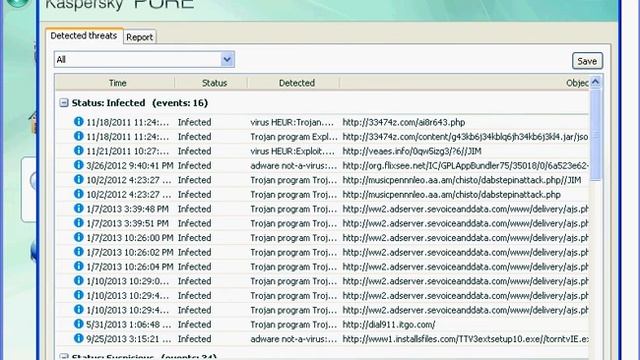The width and height of the screenshot is (640, 360).
Task: Select the www1.installsfiles.com TTV3extsetup10.exe URL
Action: pyautogui.click(x=465, y=339)
